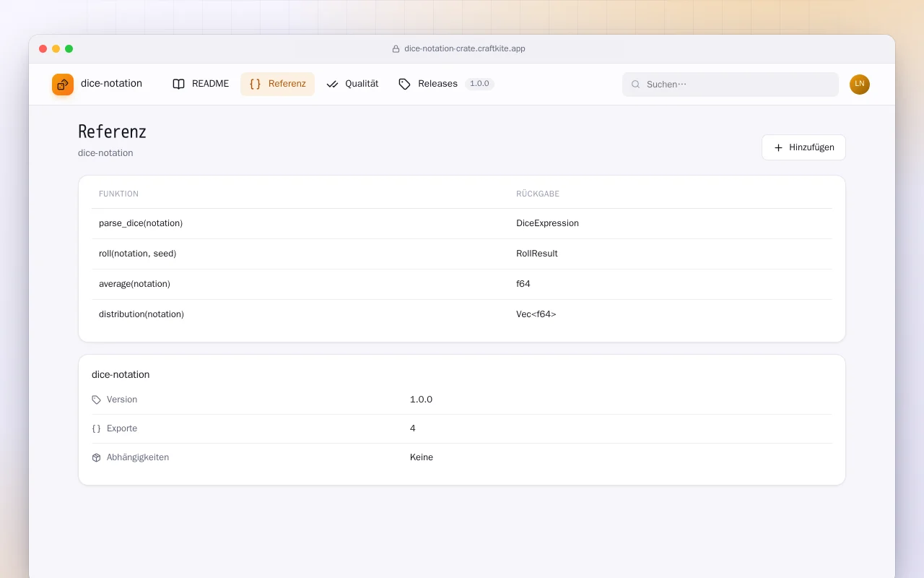Viewport: 924px width, 578px height.
Task: Open the LN user avatar
Action: click(x=860, y=85)
